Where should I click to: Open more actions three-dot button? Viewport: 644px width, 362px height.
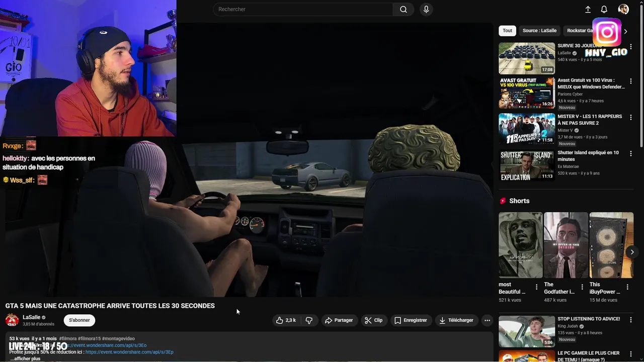(487, 320)
